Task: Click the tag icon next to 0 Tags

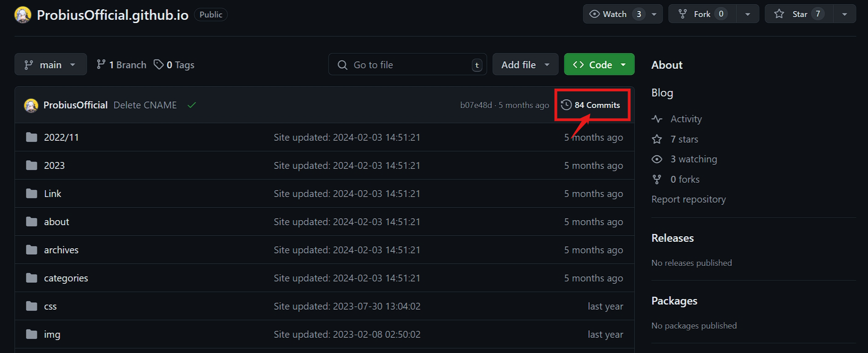Action: click(x=159, y=65)
